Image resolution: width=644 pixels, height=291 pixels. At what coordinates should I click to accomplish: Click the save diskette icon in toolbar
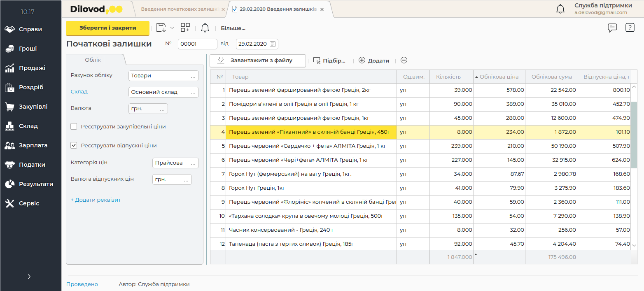pos(161,28)
